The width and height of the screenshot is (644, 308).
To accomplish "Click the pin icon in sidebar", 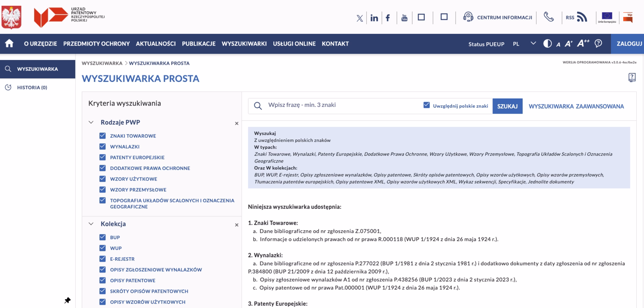I will point(67,300).
